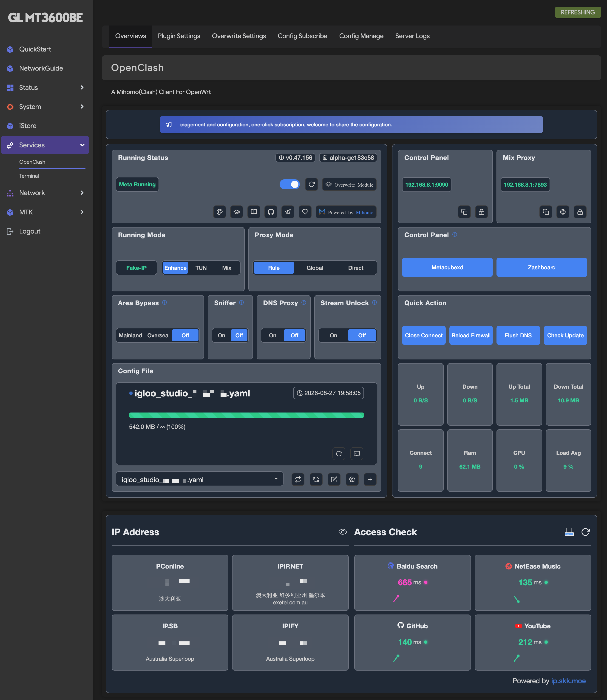The image size is (607, 700).
Task: Open the graduation cap tutorial icon
Action: point(236,212)
